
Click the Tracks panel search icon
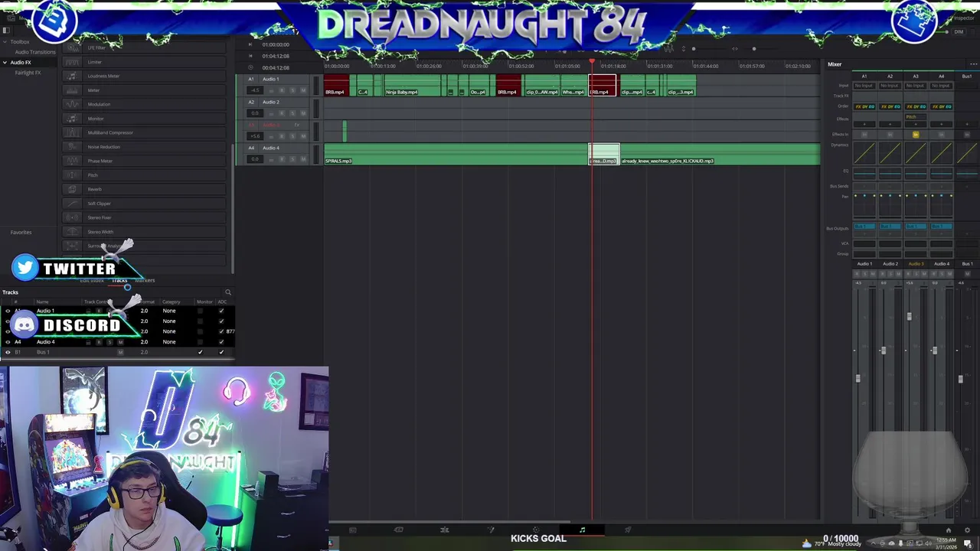pyautogui.click(x=227, y=292)
